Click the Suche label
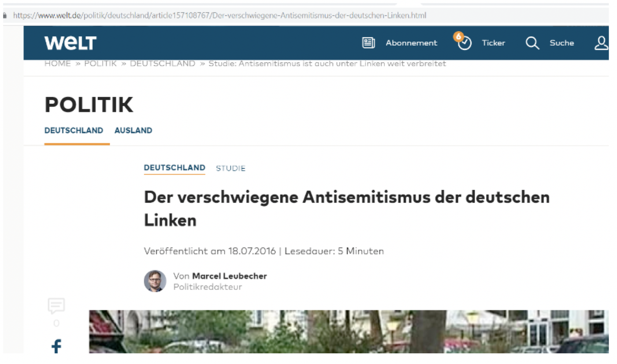Viewport: 617px width, 364px height. point(561,43)
